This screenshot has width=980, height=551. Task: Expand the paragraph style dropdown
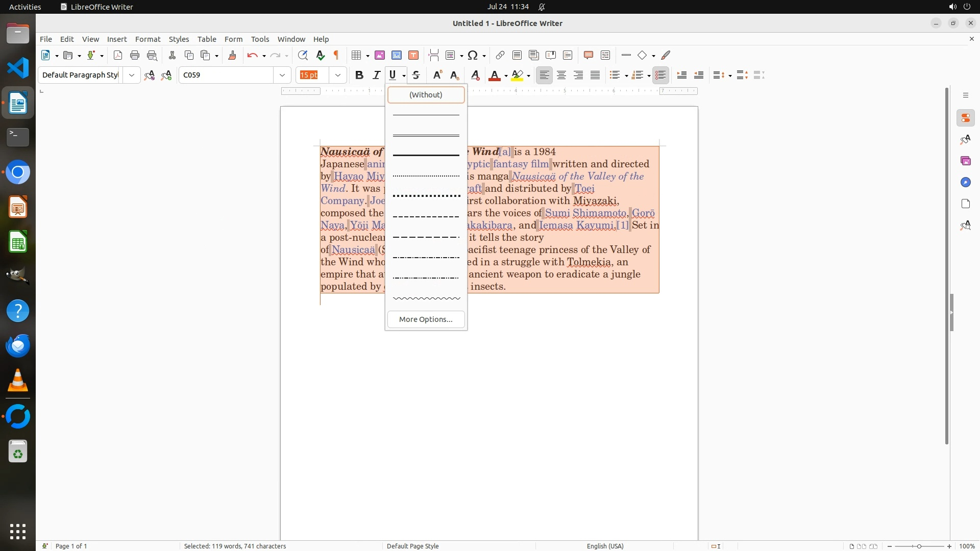pos(132,75)
